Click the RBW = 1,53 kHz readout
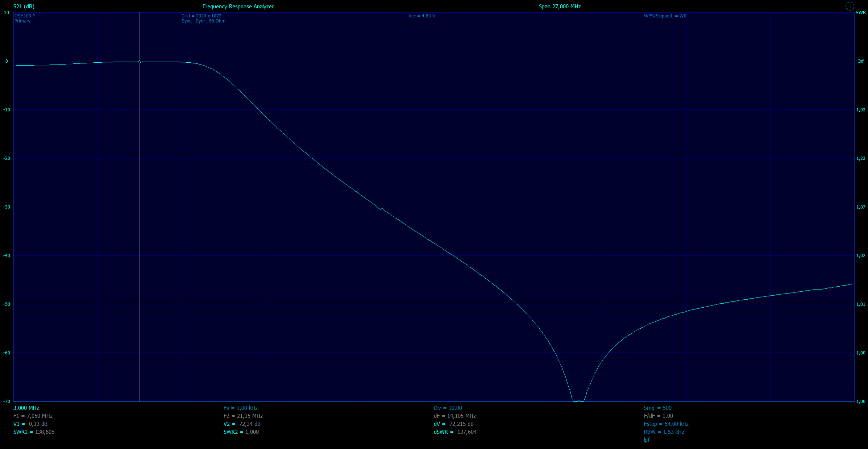This screenshot has height=449, width=868. (664, 432)
